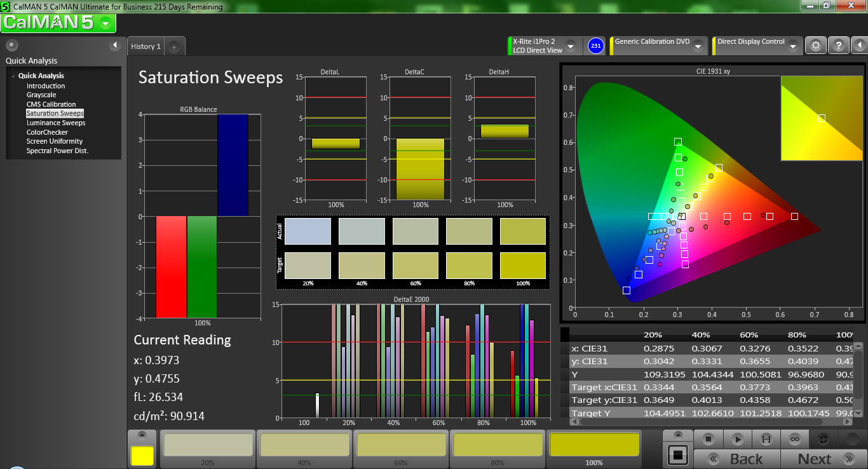Image resolution: width=868 pixels, height=469 pixels.
Task: Click the question mark help icon
Action: coord(839,46)
